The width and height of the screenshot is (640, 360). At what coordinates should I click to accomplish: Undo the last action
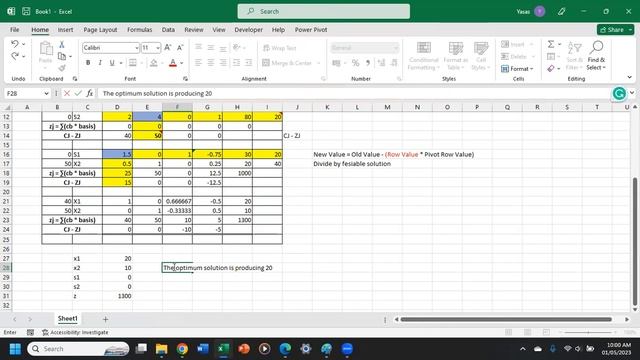click(x=15, y=44)
